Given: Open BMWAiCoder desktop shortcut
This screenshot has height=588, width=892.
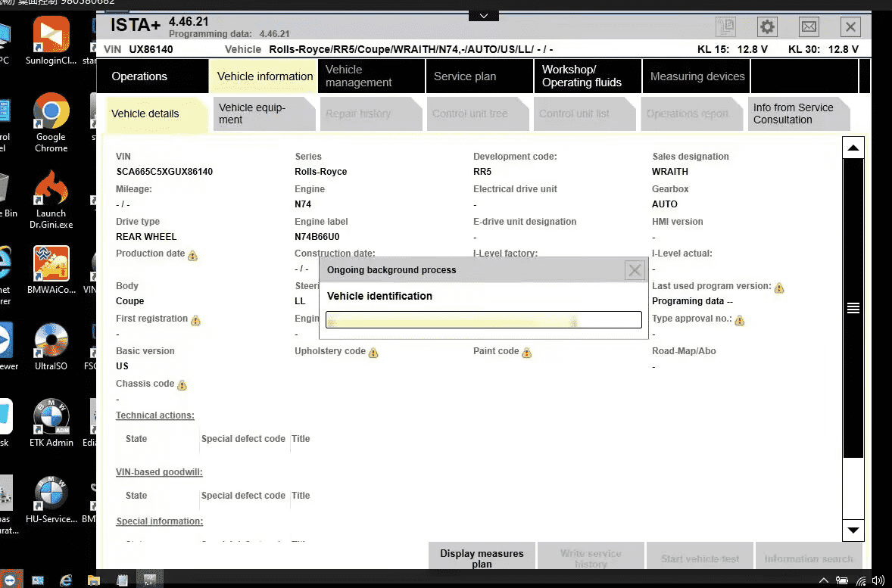Looking at the screenshot, I should coord(51,270).
